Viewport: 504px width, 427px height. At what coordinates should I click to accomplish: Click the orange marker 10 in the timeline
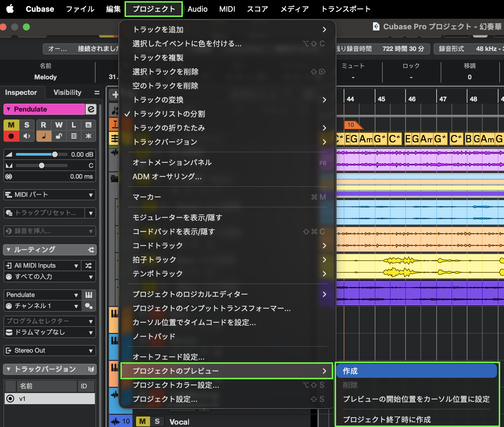351,125
